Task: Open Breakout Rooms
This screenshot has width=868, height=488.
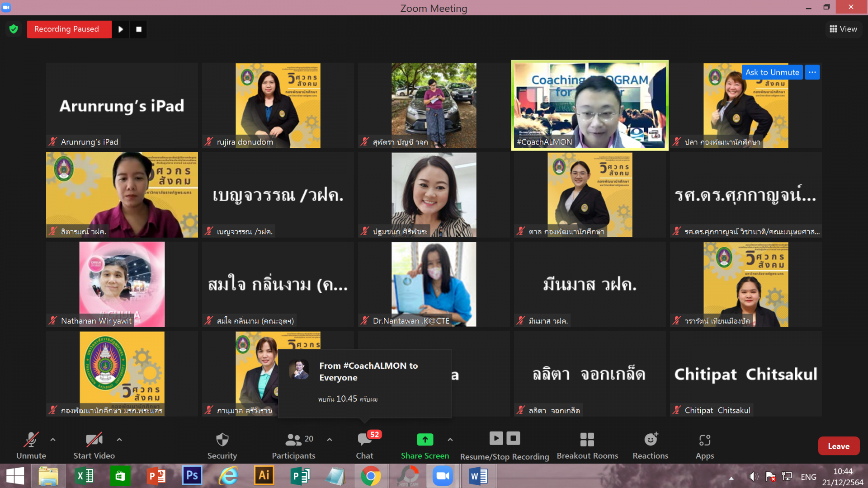Action: tap(587, 446)
